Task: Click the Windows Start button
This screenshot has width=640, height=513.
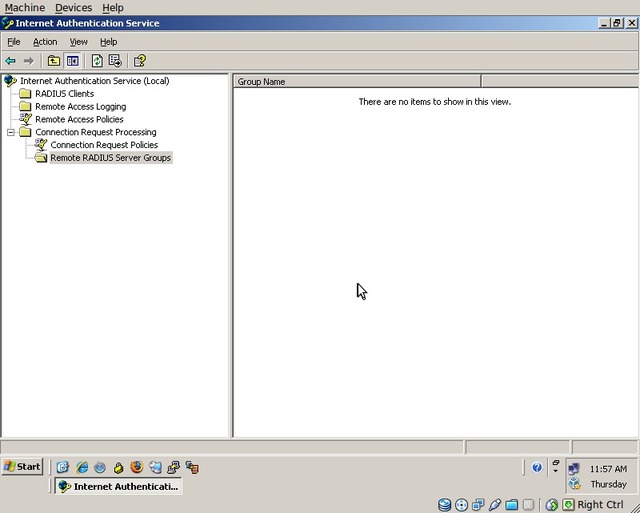Action: tap(22, 467)
